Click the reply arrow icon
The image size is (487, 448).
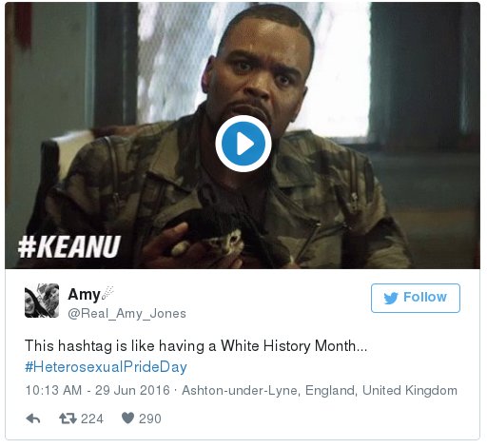[x=33, y=419]
